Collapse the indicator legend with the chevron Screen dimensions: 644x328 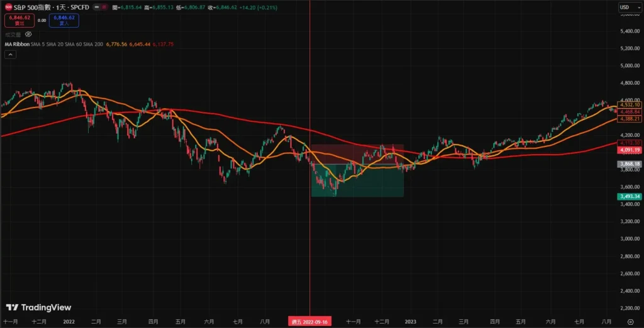[x=11, y=55]
